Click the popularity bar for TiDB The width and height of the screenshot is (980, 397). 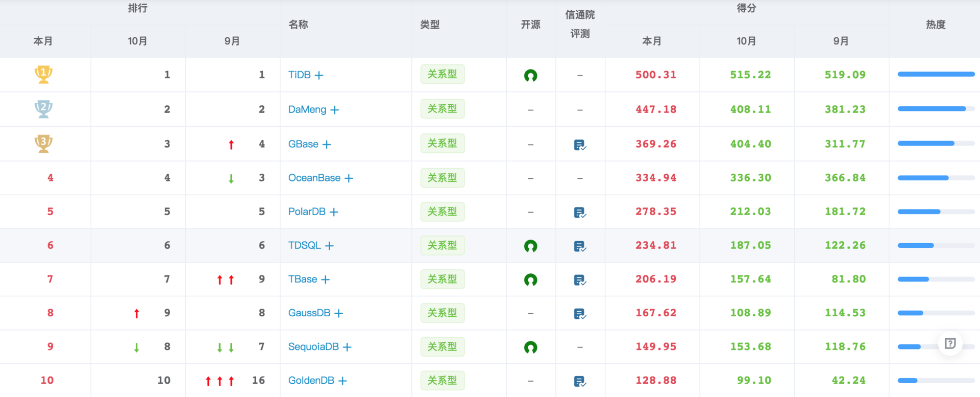click(936, 74)
